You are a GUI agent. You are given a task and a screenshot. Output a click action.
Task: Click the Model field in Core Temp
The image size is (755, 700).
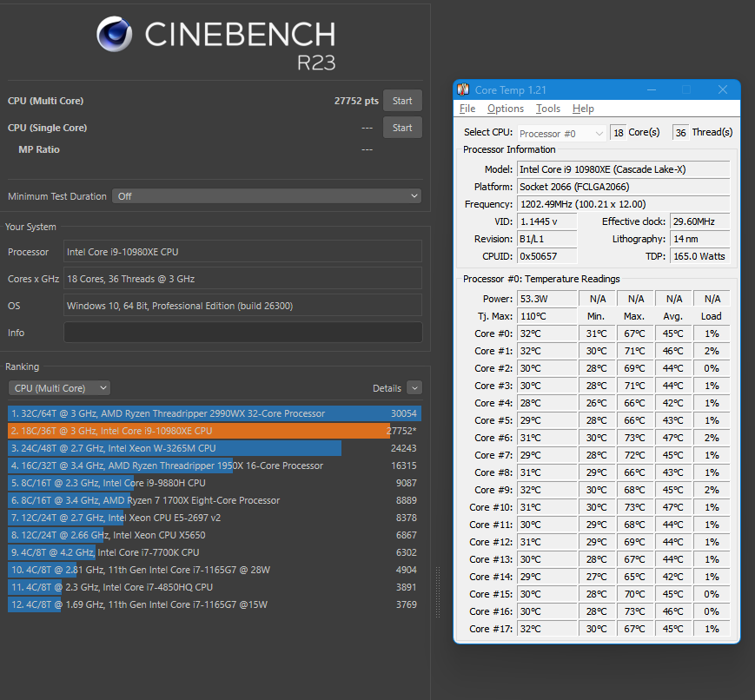(x=624, y=169)
